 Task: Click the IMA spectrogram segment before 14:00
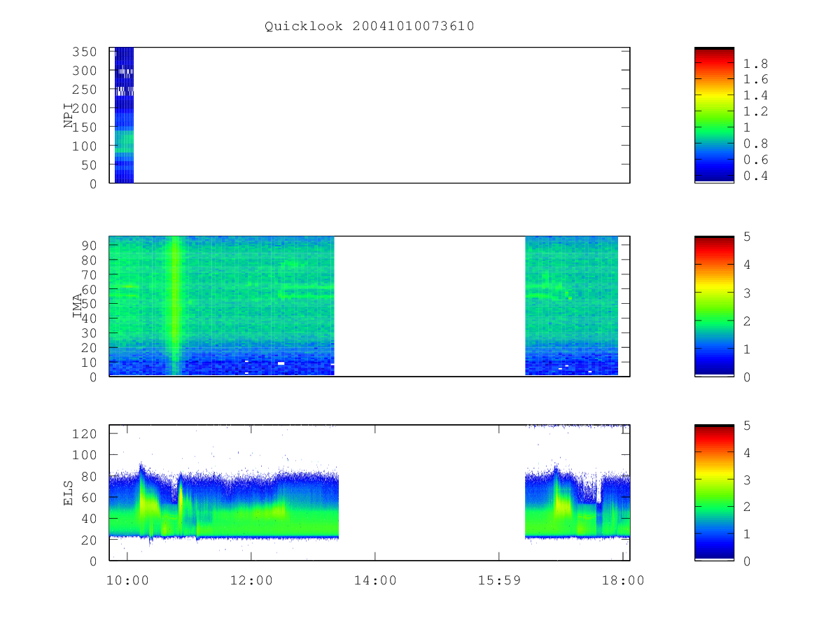coord(222,306)
